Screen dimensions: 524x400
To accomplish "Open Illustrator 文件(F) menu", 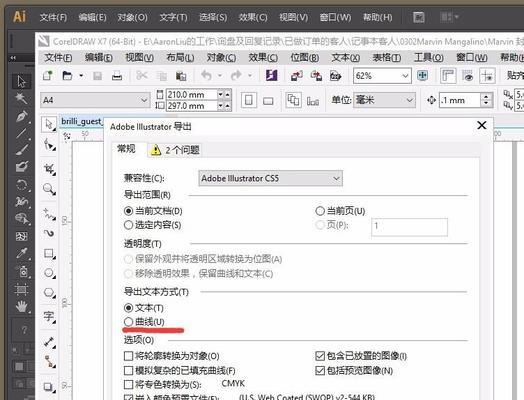I will click(x=53, y=17).
